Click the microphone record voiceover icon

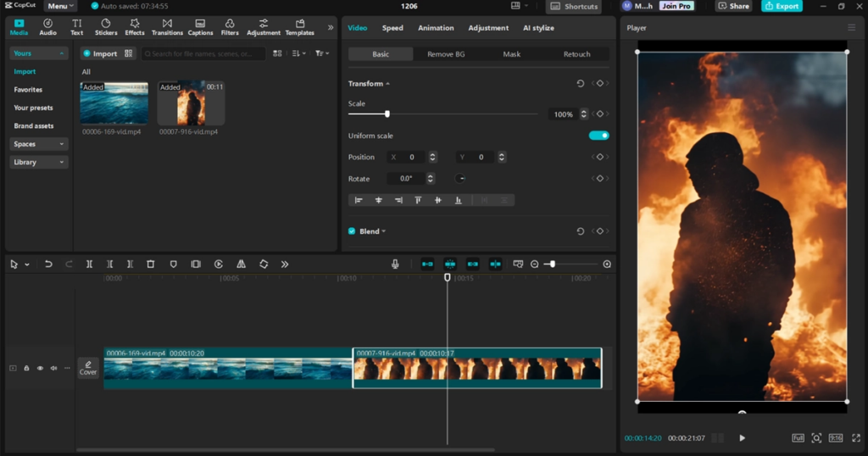pos(395,264)
